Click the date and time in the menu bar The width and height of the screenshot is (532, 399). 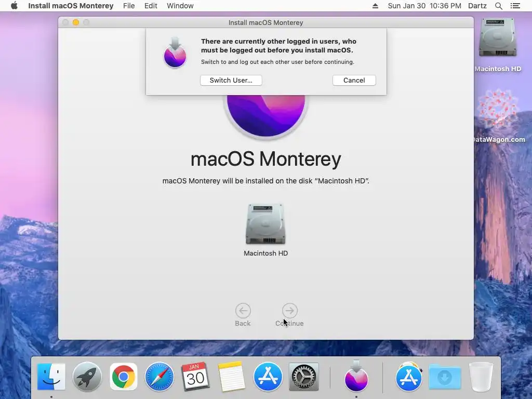point(424,6)
